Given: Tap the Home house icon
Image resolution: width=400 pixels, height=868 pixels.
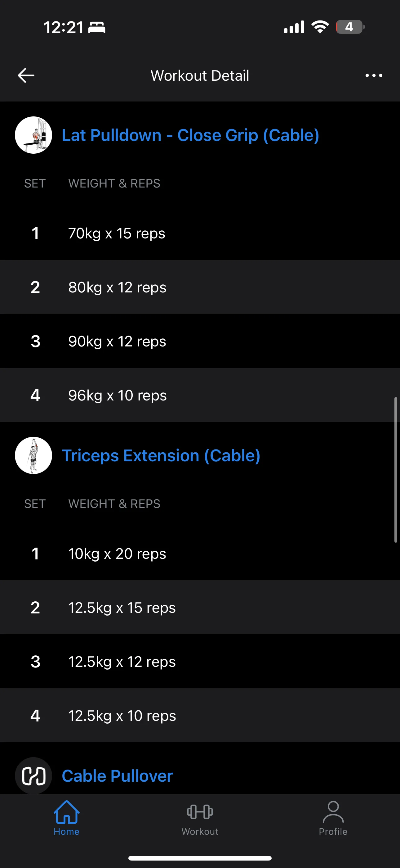Looking at the screenshot, I should pos(66,812).
